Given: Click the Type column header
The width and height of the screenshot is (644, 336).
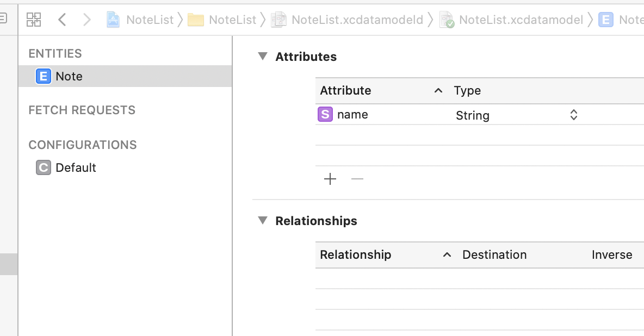Looking at the screenshot, I should 467,90.
